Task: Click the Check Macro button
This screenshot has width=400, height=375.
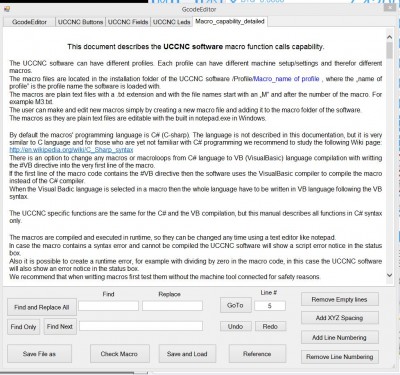Action: [x=119, y=354]
